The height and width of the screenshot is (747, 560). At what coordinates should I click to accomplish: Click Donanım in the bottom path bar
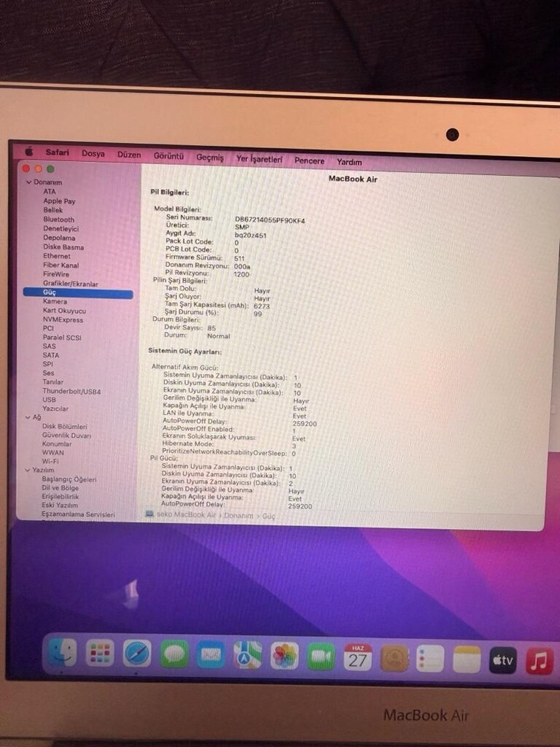(x=238, y=516)
